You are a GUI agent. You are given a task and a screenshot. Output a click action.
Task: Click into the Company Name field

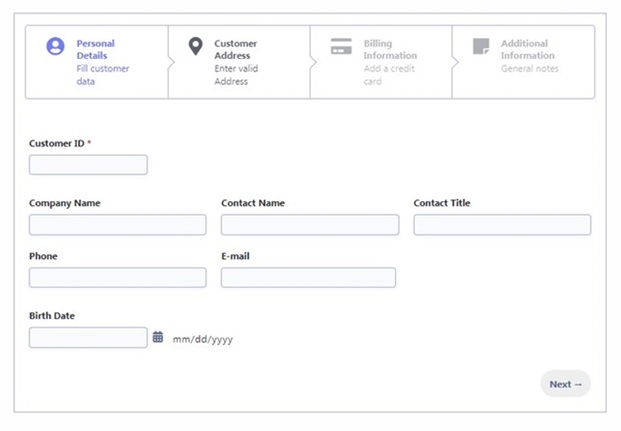point(117,225)
